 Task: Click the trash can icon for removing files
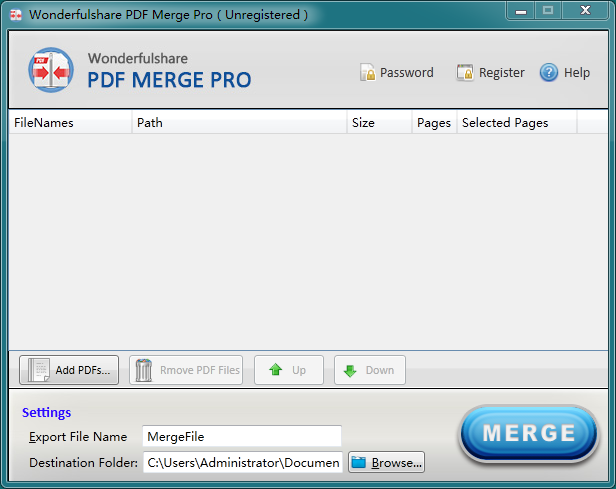click(144, 370)
